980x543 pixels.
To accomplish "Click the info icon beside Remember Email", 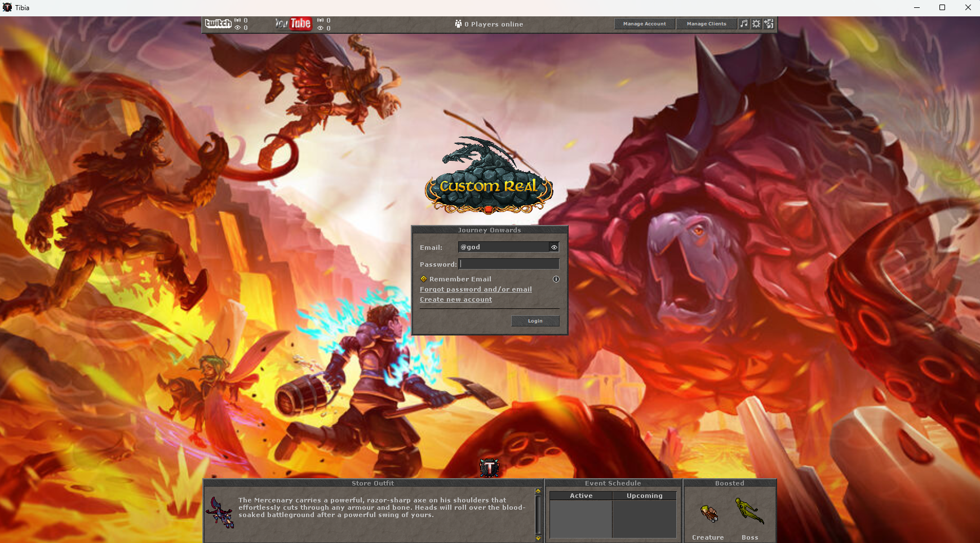I will tap(556, 279).
